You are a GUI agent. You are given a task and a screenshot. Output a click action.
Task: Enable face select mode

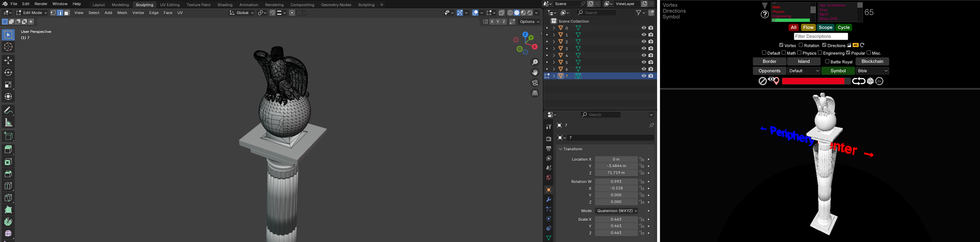pyautogui.click(x=67, y=13)
